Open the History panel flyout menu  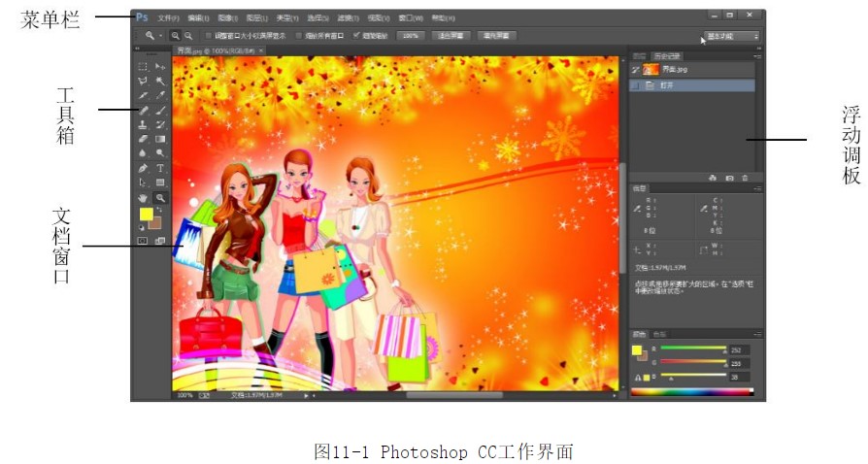click(757, 56)
